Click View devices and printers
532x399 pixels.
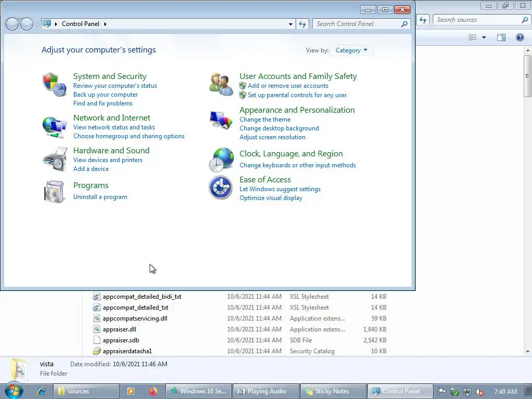pos(108,160)
